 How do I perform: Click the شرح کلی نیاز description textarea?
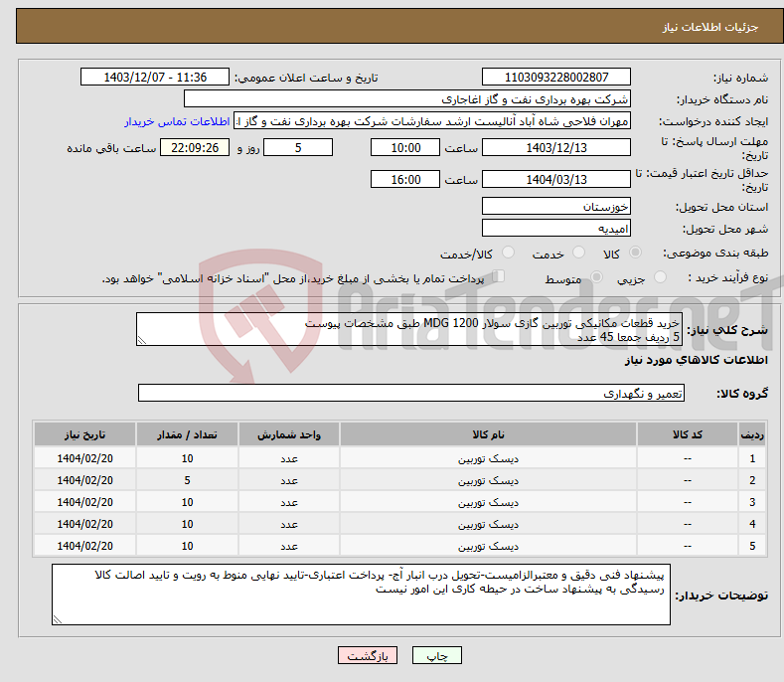click(x=409, y=329)
